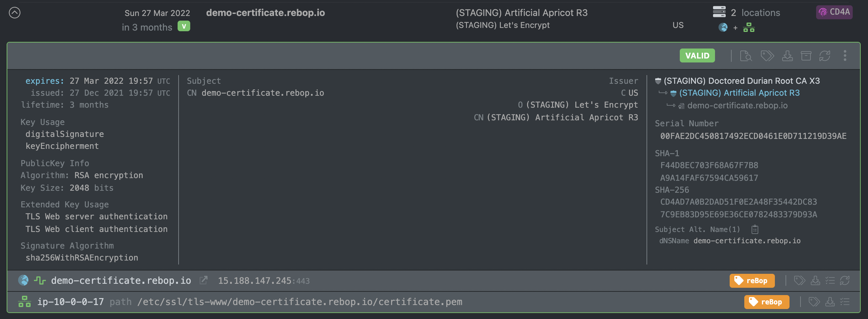Archive the certificate via the box icon
Image resolution: width=868 pixels, height=319 pixels.
pos(806,55)
